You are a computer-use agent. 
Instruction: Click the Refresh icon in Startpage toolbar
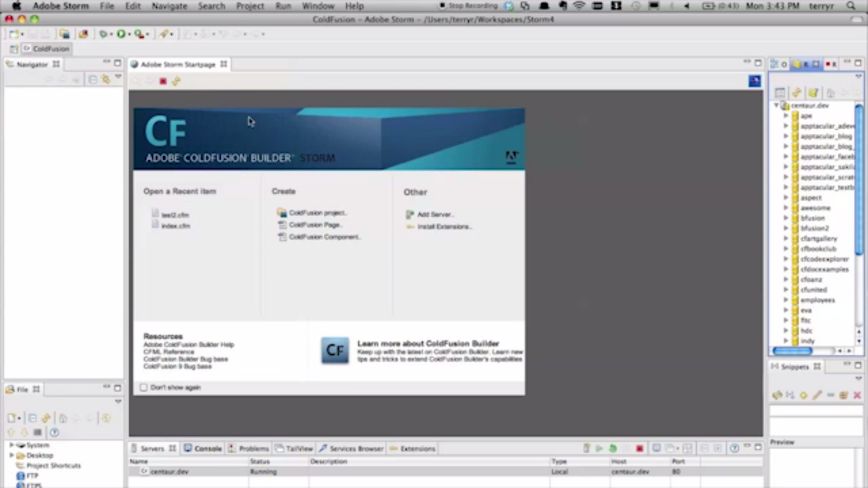coord(176,81)
